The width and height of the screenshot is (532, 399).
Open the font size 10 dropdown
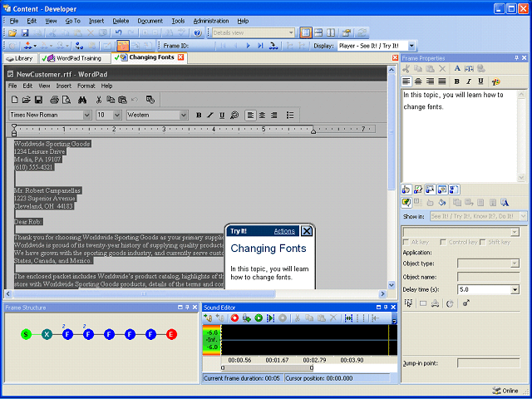click(117, 115)
